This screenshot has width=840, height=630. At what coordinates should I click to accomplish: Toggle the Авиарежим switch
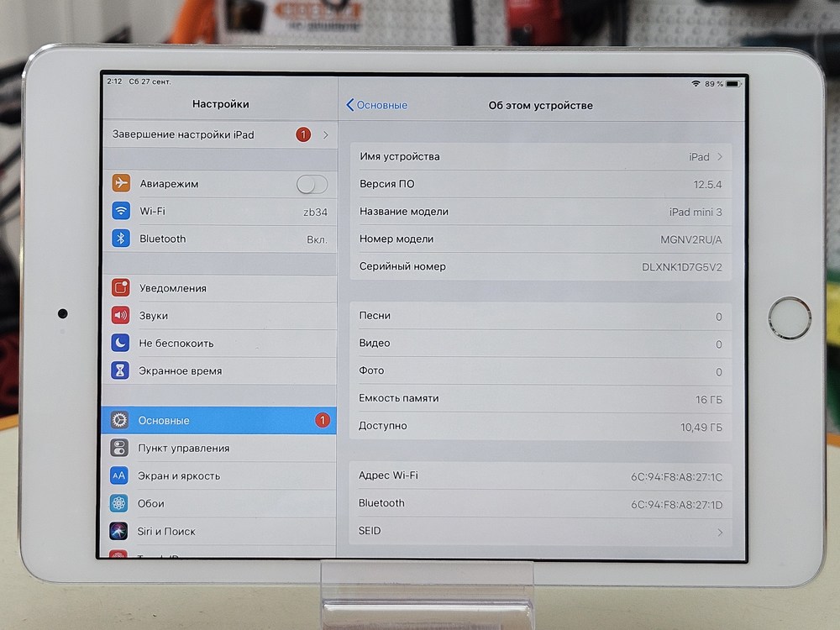click(x=312, y=184)
